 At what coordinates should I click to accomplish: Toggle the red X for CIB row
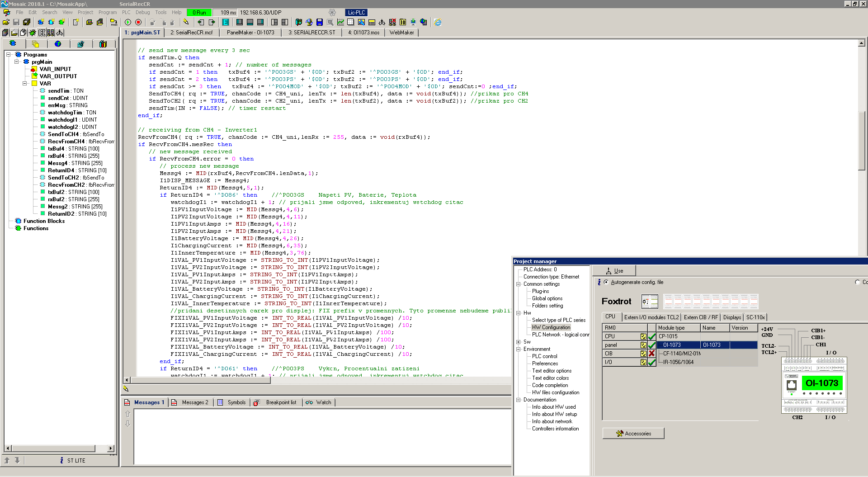(x=652, y=354)
